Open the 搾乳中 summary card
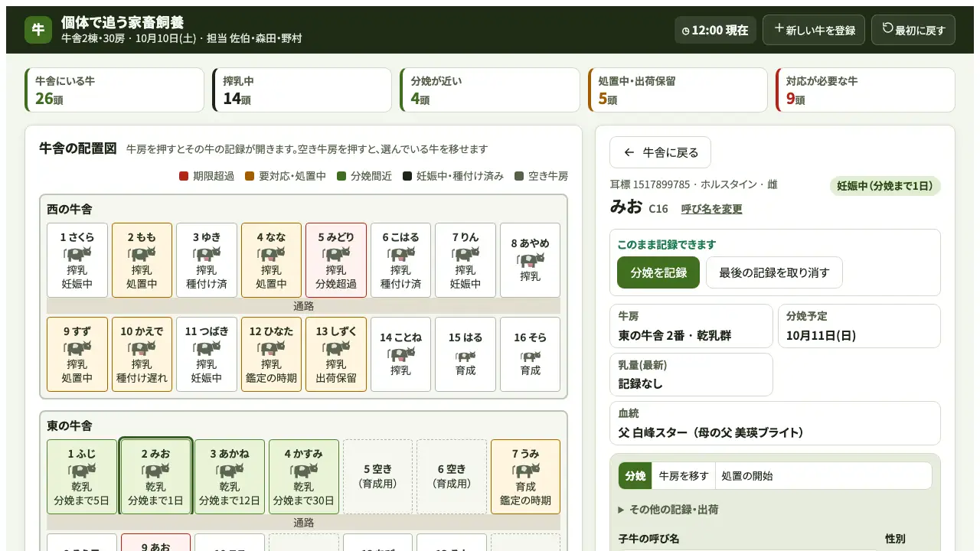Screen dimensions: 980x551 click(x=302, y=90)
